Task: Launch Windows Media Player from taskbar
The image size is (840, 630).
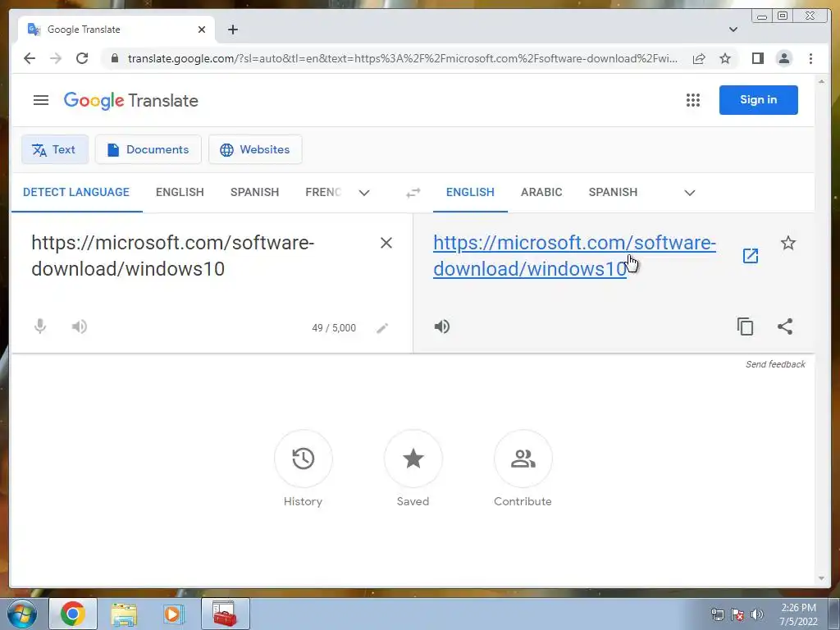Action: (x=173, y=614)
